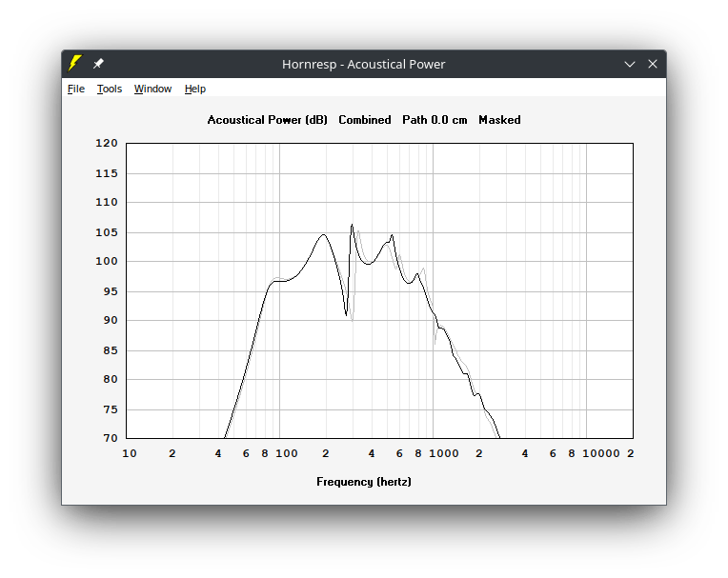Click the 90 dB y-axis label

tap(111, 320)
